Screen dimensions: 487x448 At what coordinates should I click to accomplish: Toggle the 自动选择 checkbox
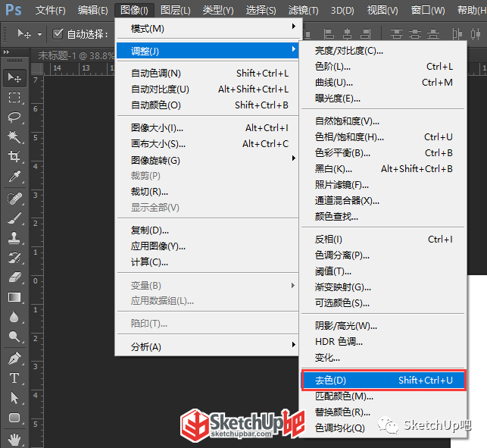58,33
